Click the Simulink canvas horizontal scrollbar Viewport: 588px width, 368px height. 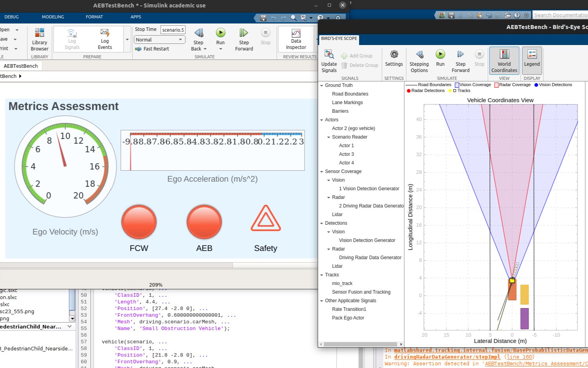[116, 265]
